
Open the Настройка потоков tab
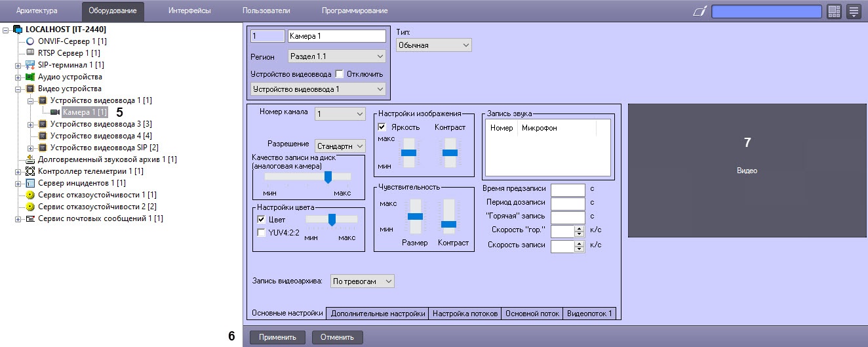[465, 314]
